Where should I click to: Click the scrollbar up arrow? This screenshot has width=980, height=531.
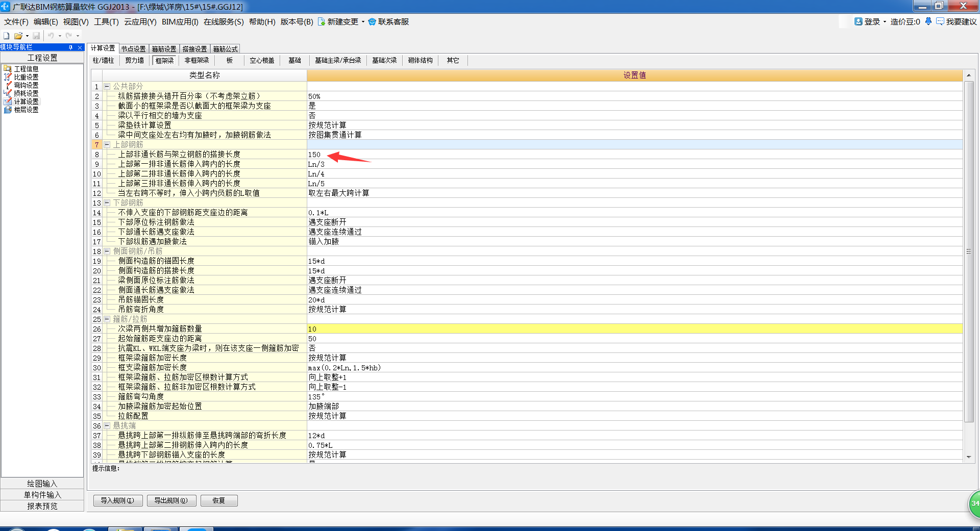[x=969, y=75]
